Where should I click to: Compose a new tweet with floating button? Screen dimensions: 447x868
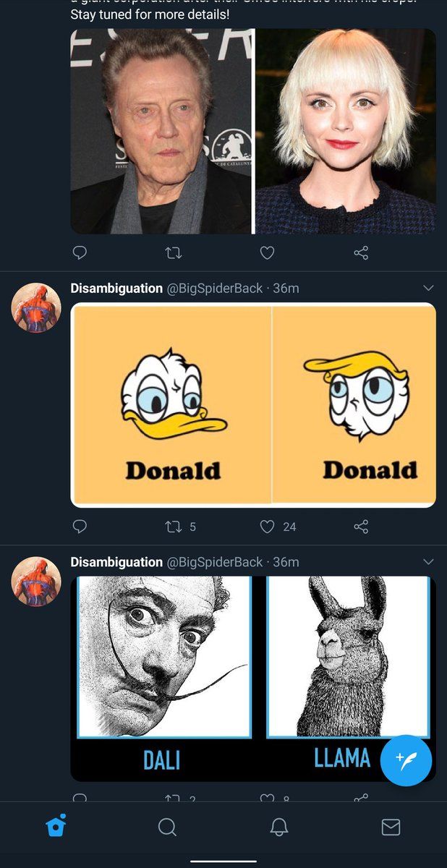pyautogui.click(x=406, y=759)
